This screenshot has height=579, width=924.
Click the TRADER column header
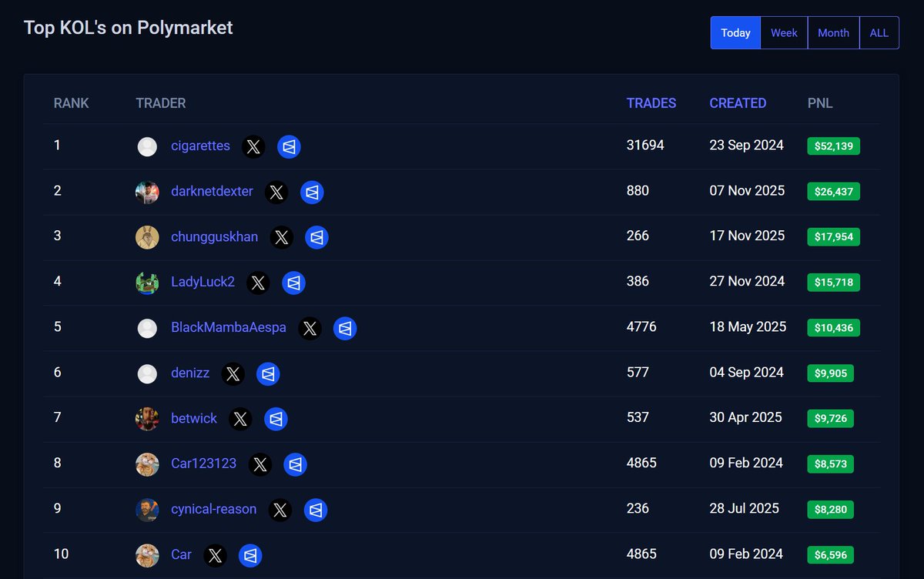click(161, 103)
